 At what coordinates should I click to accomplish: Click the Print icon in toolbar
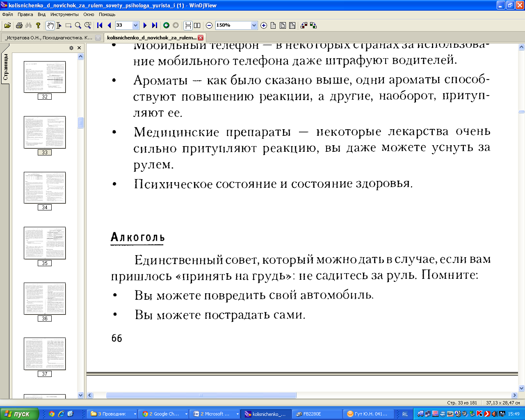point(19,25)
